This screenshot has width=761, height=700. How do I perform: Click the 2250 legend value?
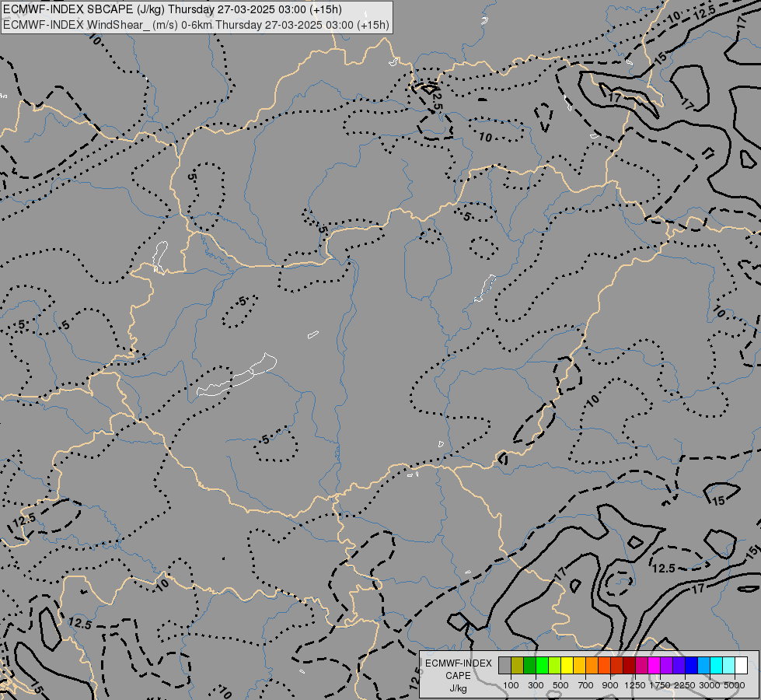(x=685, y=685)
